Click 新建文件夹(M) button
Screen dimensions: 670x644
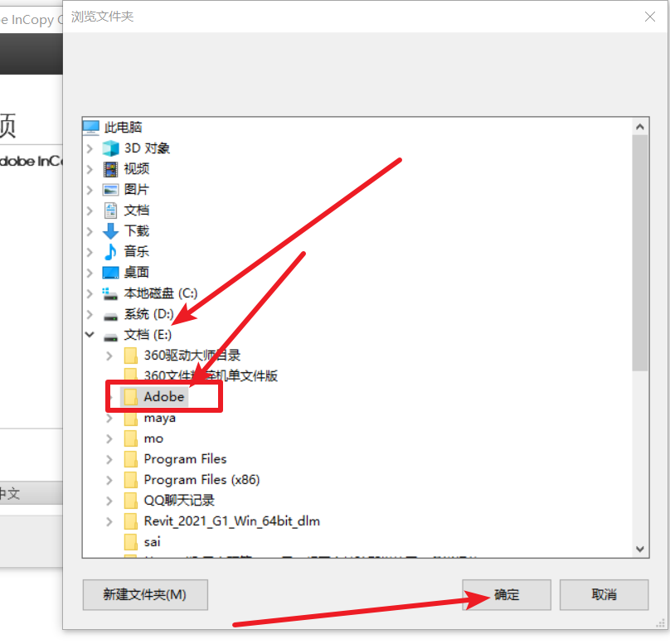point(145,594)
